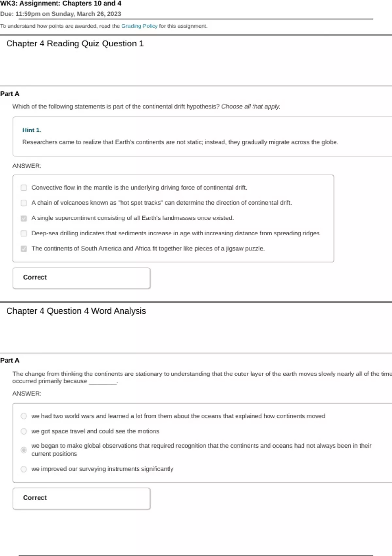Choose the two world wars radio option
The width and height of the screenshot is (392, 556).
click(x=24, y=416)
